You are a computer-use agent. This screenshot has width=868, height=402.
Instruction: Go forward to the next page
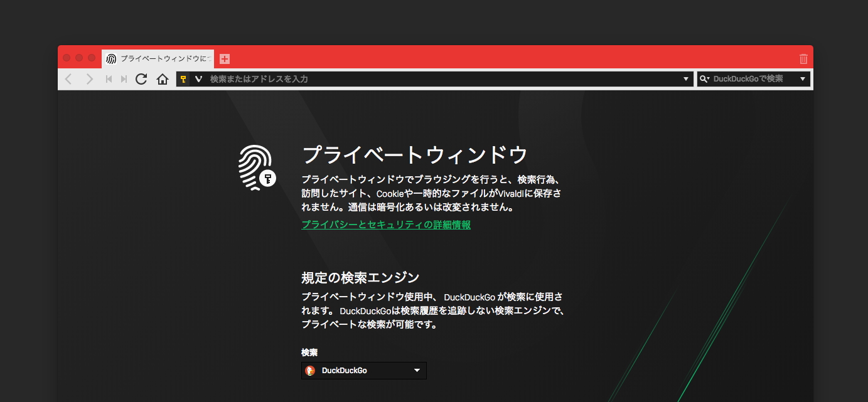pos(90,79)
